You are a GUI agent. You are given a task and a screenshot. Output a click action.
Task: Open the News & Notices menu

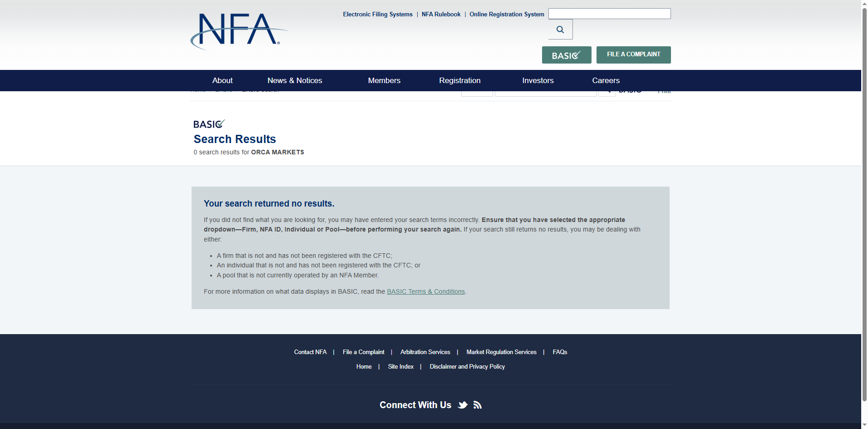[x=295, y=80]
